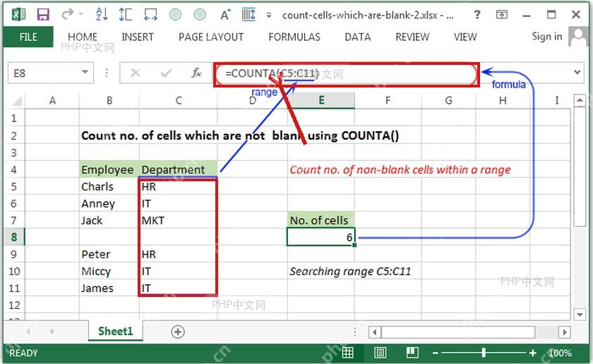Expand the Redo history dropdown arrow
The width and height of the screenshot is (593, 364).
click(x=81, y=14)
